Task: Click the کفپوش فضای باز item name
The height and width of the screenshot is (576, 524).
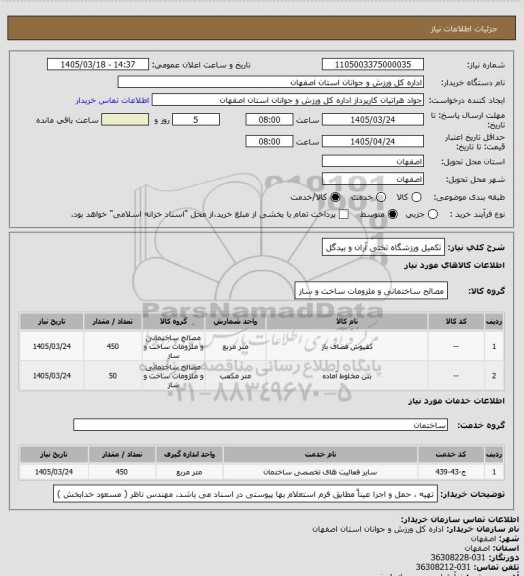Action: point(347,346)
